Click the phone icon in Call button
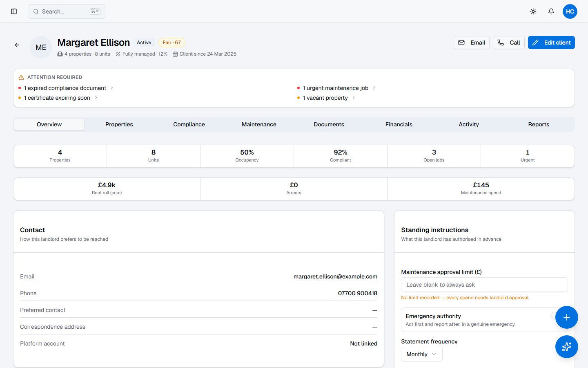 501,43
